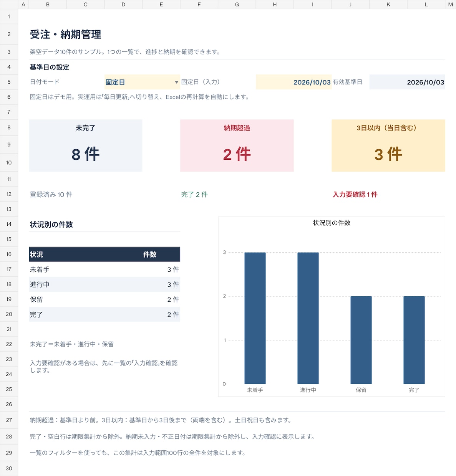Screen dimensions: 456x476
Task: Click the note starting 完了・空白行は期限集計
Action: pos(173,437)
